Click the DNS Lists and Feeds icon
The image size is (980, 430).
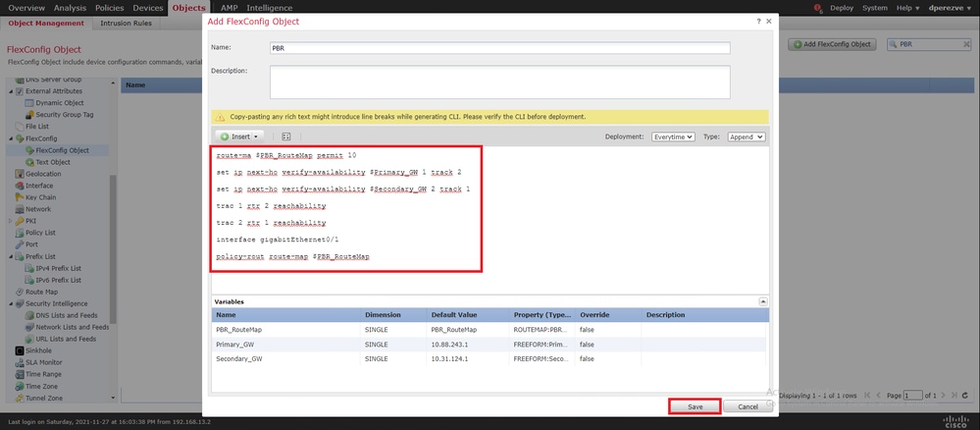click(x=29, y=315)
